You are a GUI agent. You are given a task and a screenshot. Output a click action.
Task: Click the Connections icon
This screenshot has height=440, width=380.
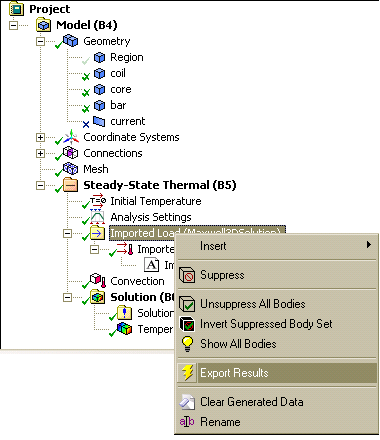[x=71, y=153]
